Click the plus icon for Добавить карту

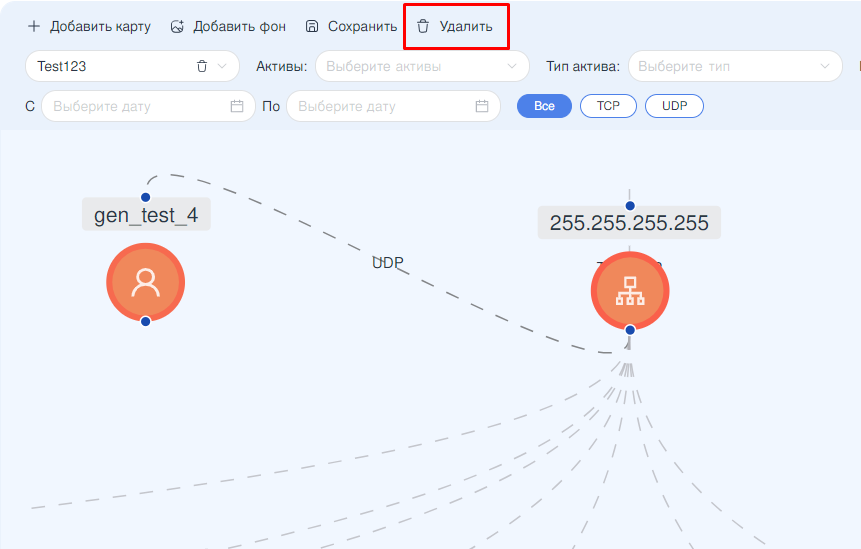click(34, 27)
